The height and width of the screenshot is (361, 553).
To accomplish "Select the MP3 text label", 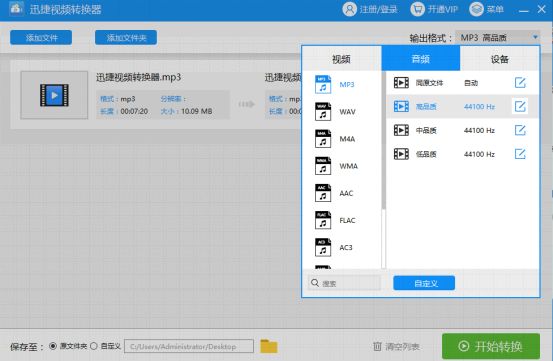I will coord(347,85).
